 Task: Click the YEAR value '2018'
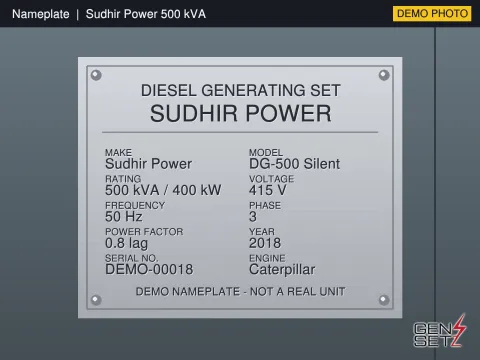265,243
